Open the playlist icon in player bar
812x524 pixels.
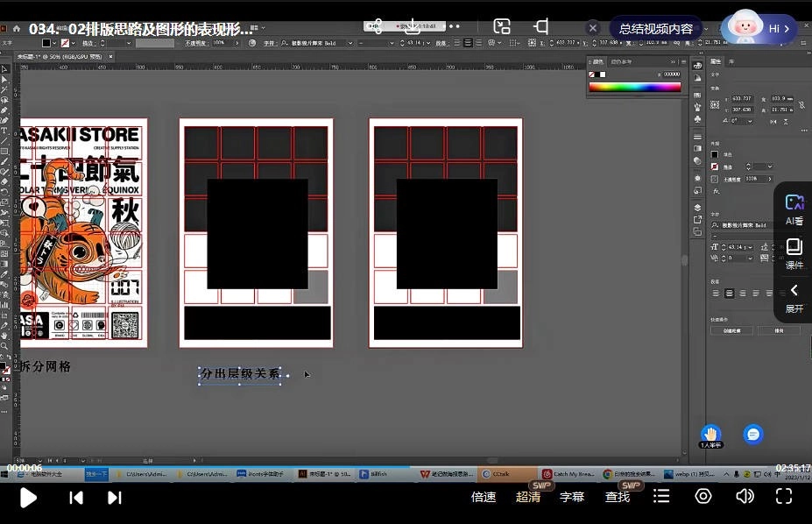[661, 497]
